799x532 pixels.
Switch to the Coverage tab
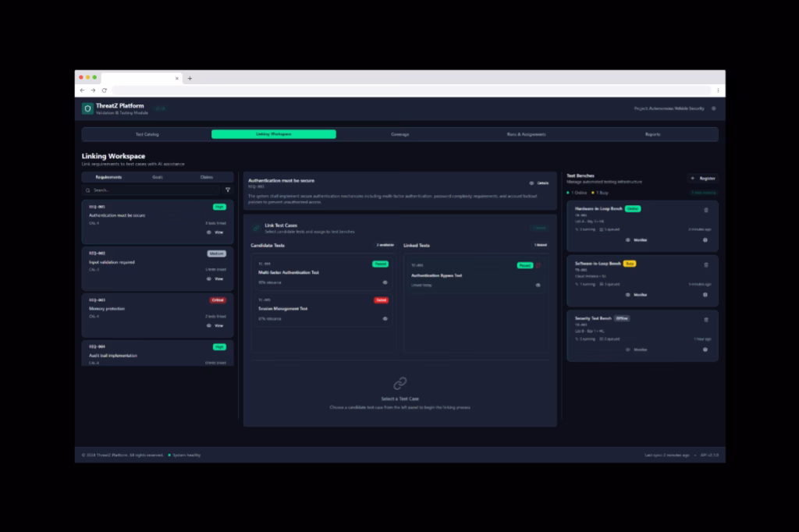[399, 134]
